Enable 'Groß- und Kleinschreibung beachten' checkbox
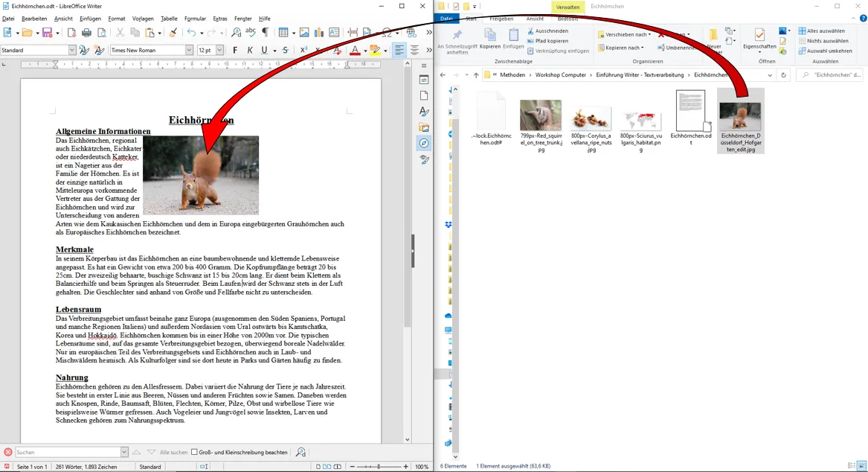The width and height of the screenshot is (868, 472). [x=195, y=452]
